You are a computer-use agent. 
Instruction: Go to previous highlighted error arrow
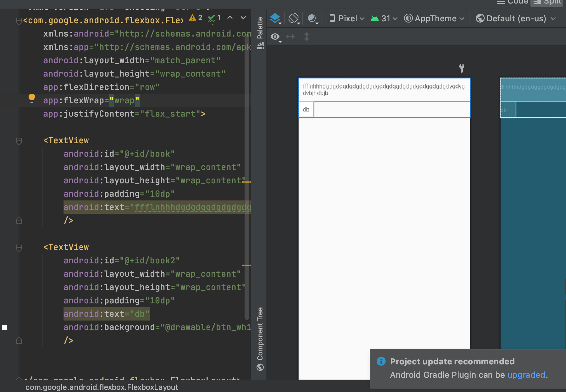coord(230,18)
